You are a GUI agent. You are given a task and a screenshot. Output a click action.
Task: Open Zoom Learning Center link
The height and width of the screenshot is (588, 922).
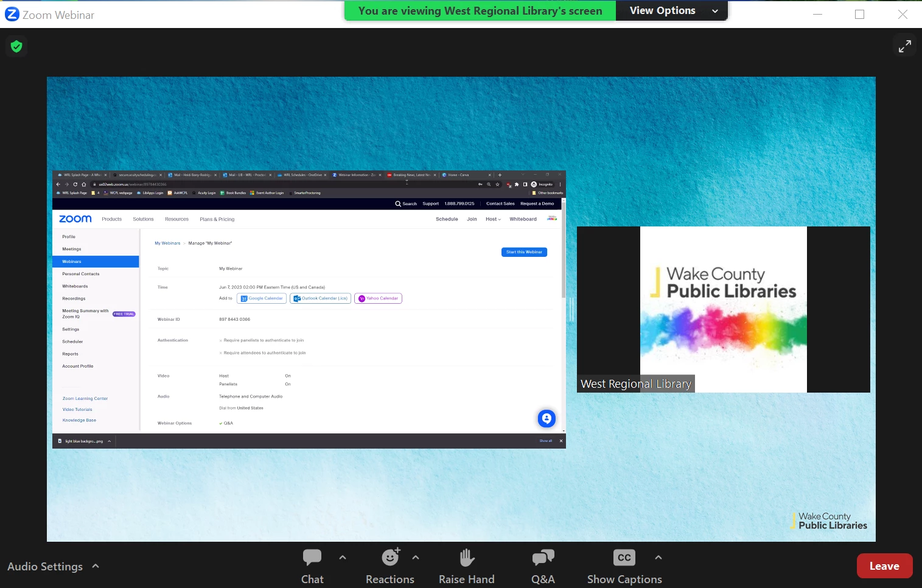tap(85, 399)
